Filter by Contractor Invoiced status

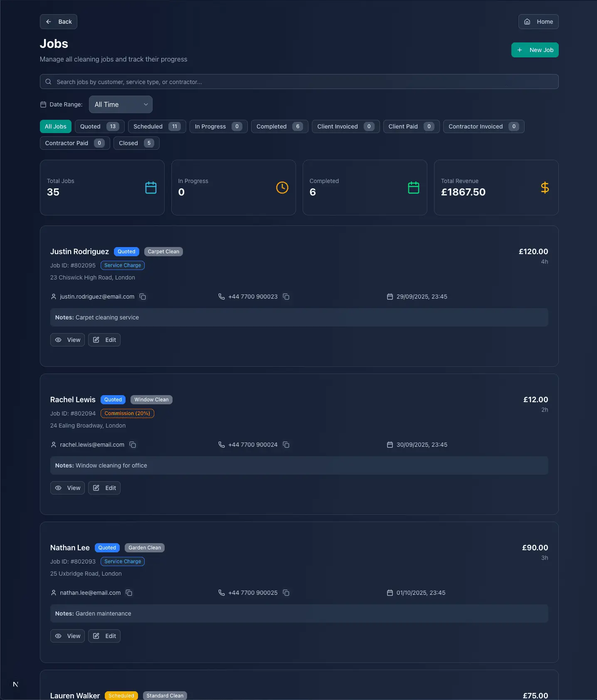point(484,126)
